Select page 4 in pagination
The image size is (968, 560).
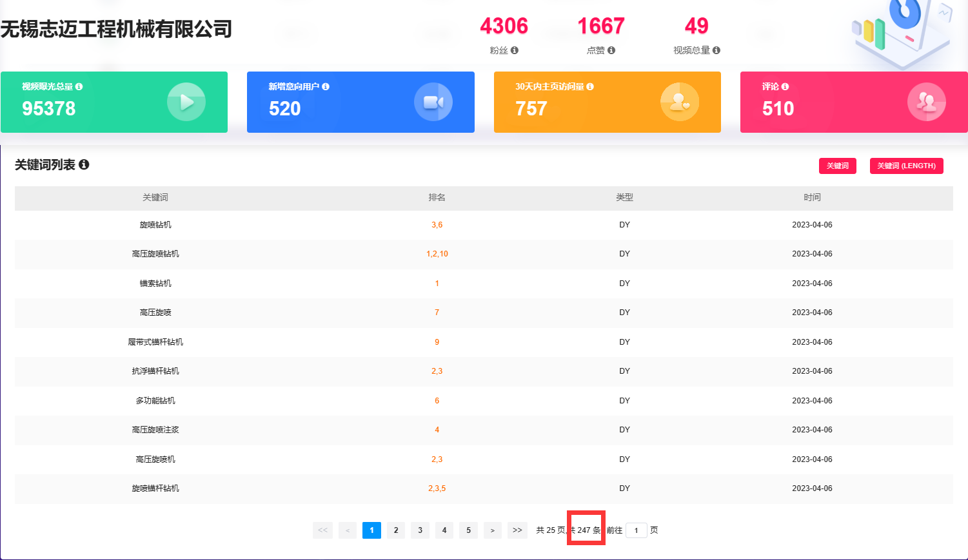click(444, 530)
